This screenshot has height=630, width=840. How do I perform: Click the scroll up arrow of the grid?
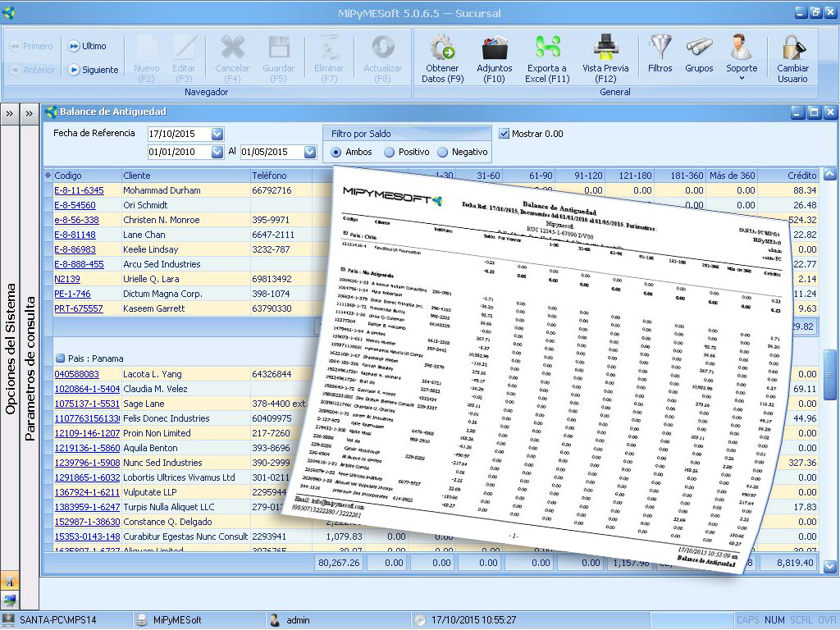(x=830, y=174)
